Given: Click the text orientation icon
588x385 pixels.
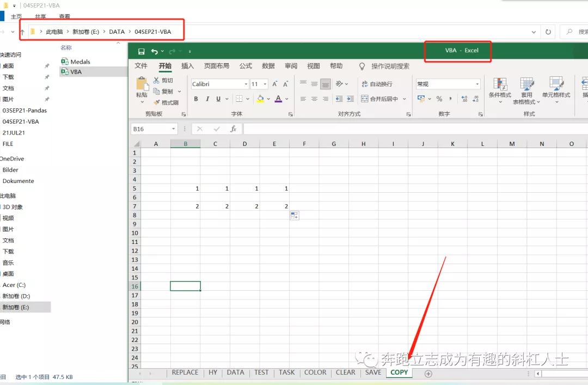Looking at the screenshot, I should [x=339, y=84].
